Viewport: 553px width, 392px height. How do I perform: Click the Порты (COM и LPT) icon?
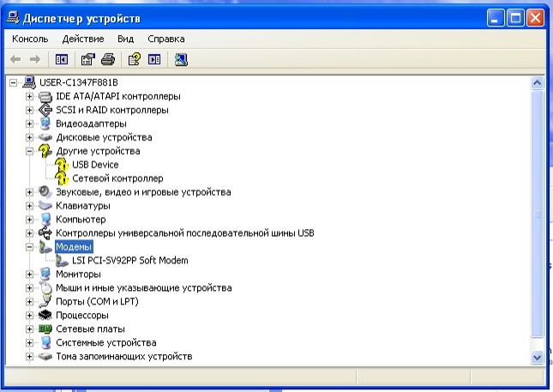tap(45, 301)
